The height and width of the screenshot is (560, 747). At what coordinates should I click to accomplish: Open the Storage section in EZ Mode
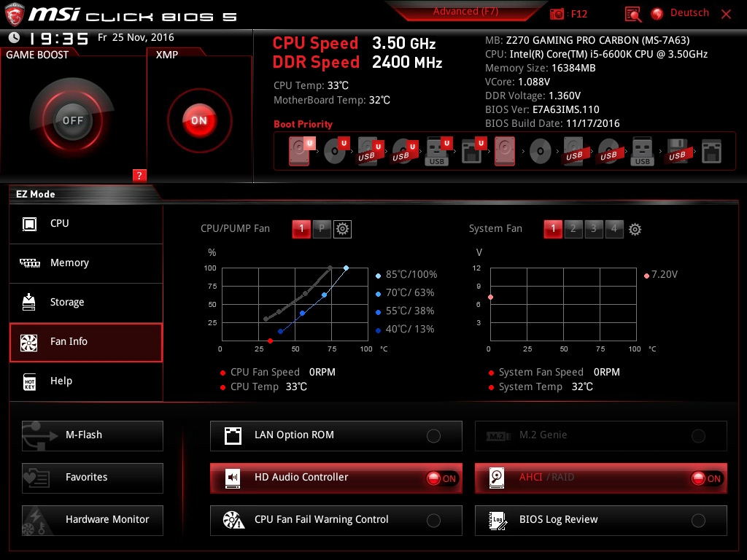pyautogui.click(x=86, y=303)
